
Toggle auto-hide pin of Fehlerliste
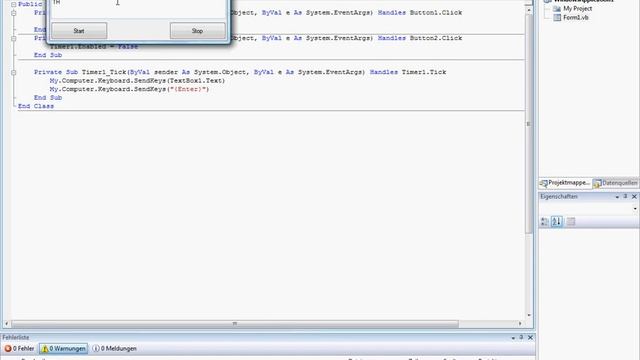521,338
